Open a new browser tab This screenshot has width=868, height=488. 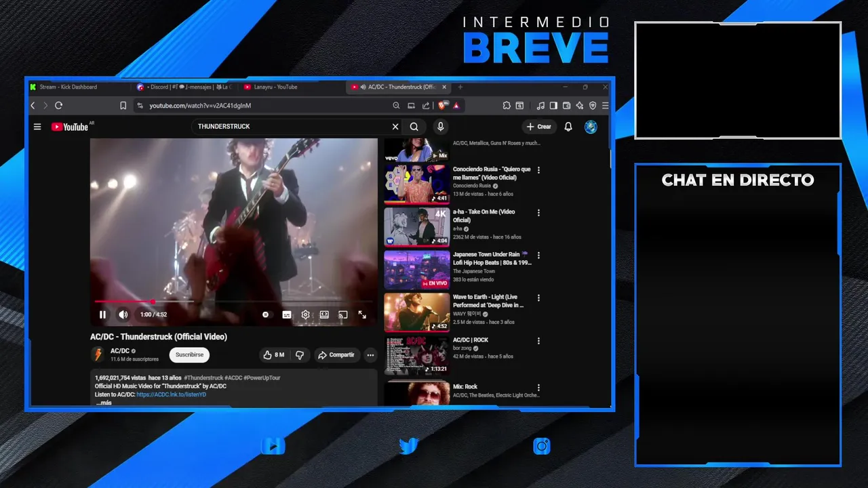point(460,87)
